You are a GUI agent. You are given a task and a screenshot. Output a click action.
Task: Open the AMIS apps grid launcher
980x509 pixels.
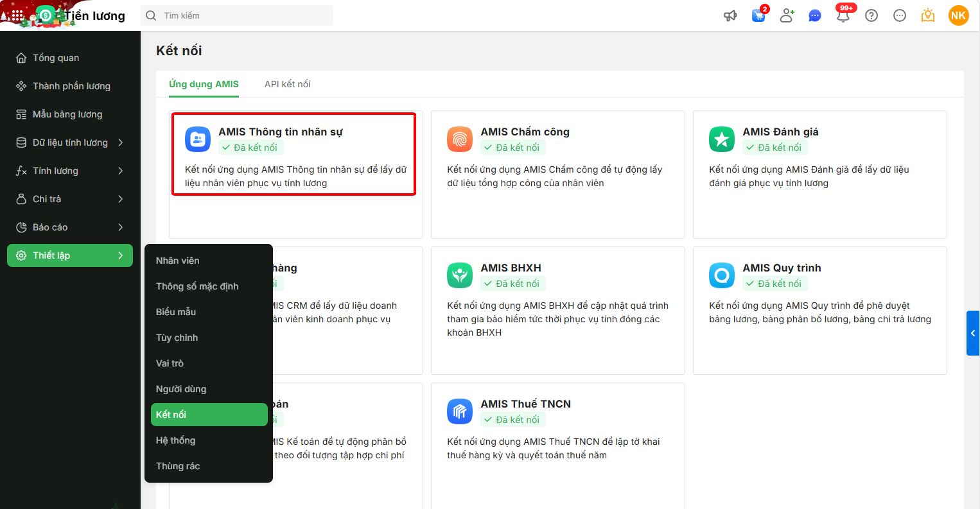pos(17,15)
